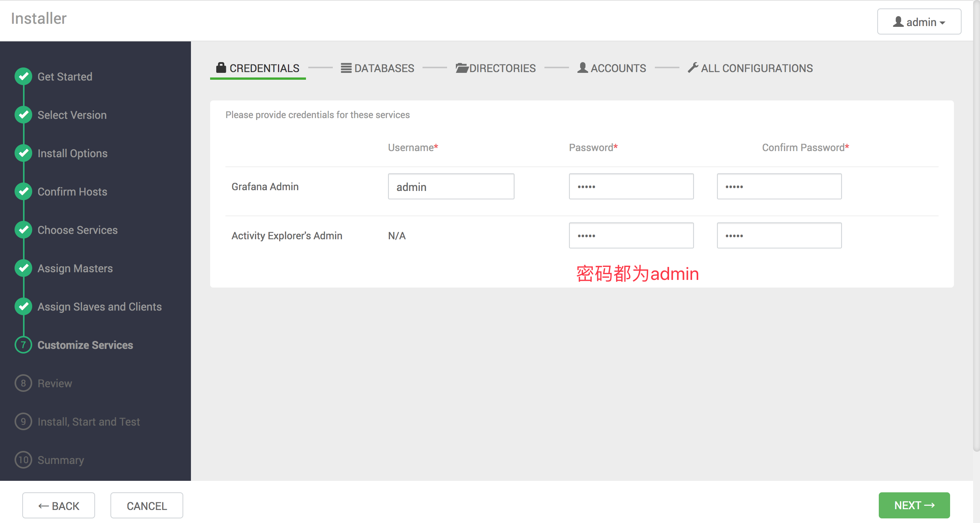980x523 pixels.
Task: Click Activity Explorer's Admin confirm password field
Action: (779, 236)
